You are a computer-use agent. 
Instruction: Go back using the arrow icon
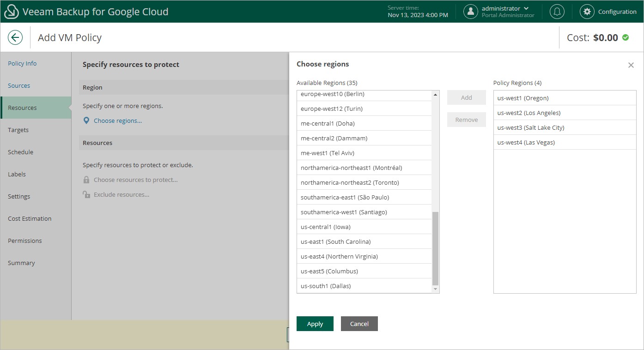[15, 37]
